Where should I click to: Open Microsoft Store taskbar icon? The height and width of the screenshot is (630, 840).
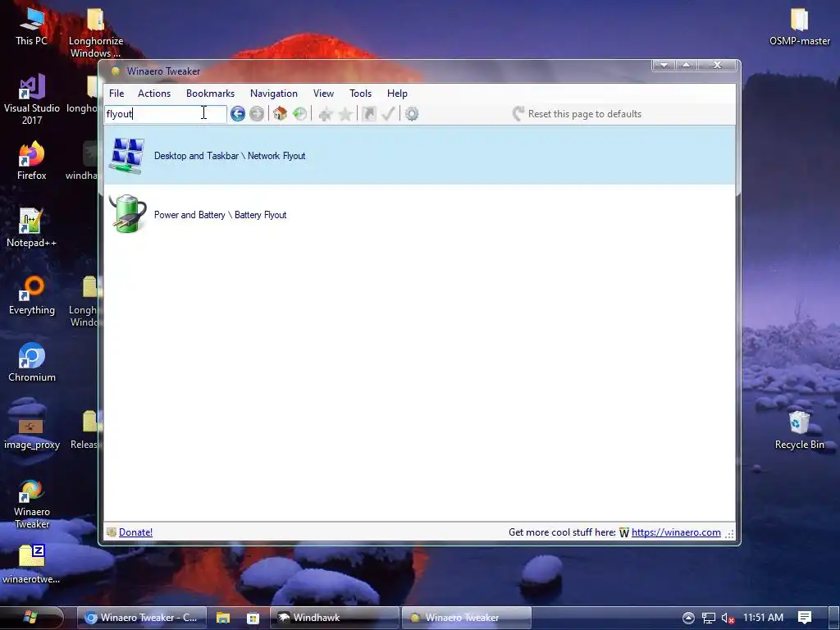click(x=253, y=618)
